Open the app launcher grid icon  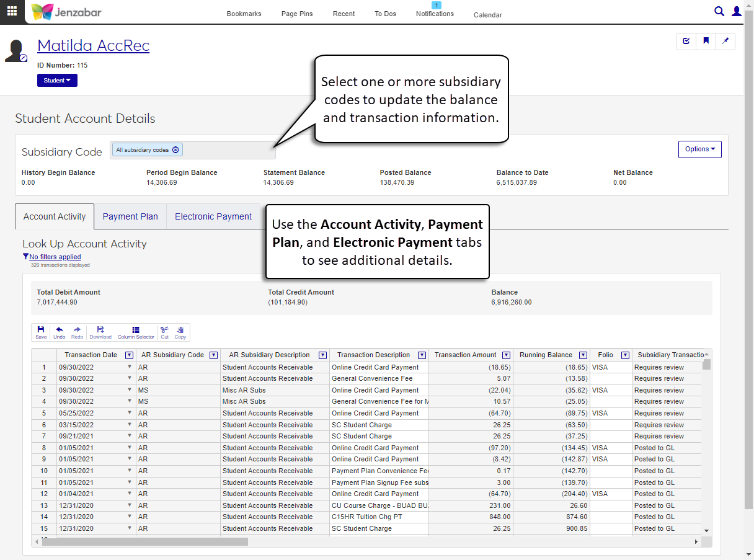[12, 11]
